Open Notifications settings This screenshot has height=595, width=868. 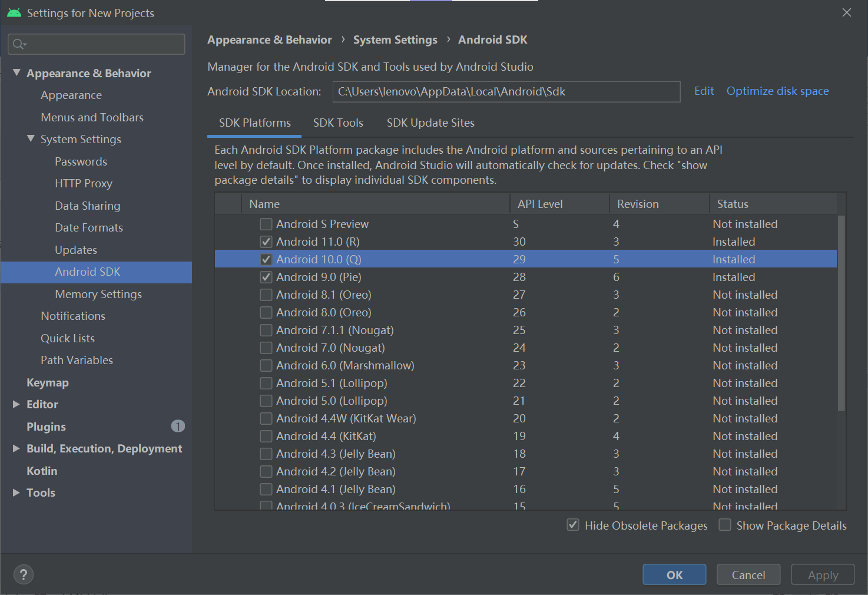tap(73, 316)
